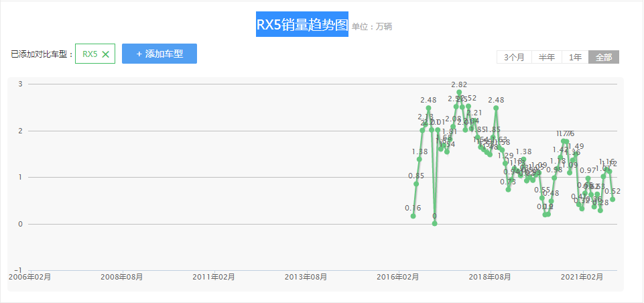The image size is (644, 303).
Task: Click the 添加车型 button
Action: click(x=159, y=54)
